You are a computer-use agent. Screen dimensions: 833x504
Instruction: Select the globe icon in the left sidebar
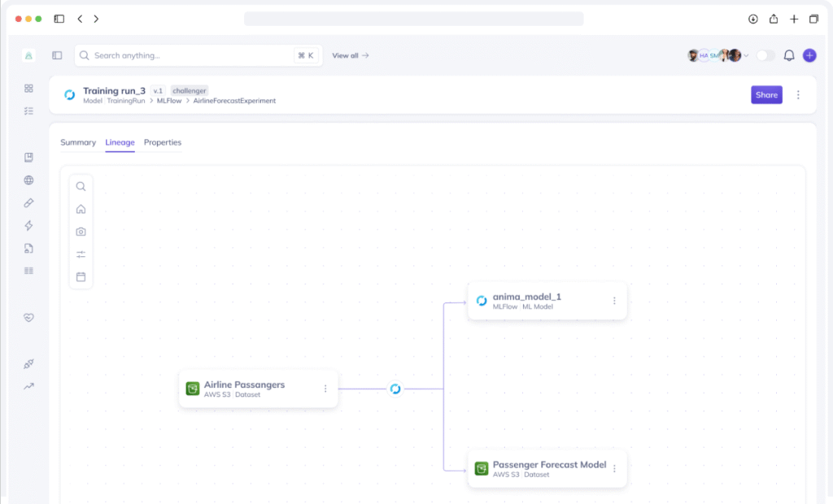click(x=28, y=180)
